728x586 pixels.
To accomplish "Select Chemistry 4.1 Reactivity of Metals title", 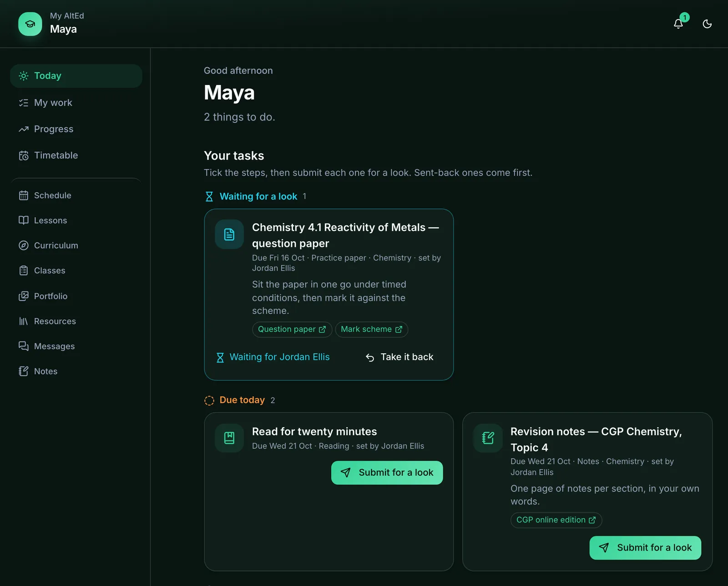I will click(x=345, y=235).
